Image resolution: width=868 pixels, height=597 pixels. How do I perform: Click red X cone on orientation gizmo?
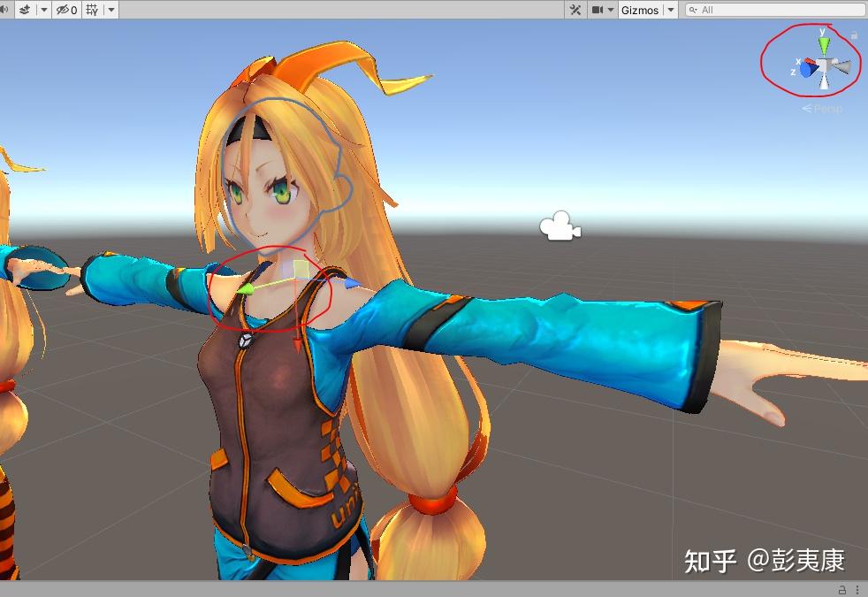[810, 61]
